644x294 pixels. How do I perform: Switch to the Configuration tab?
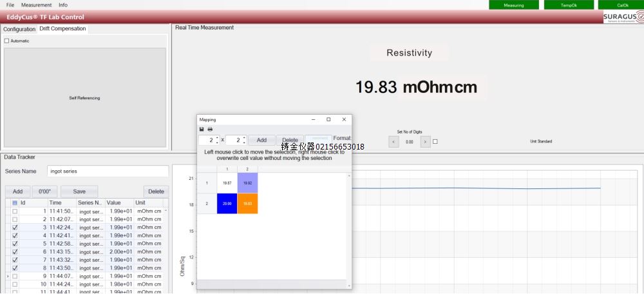pos(19,29)
